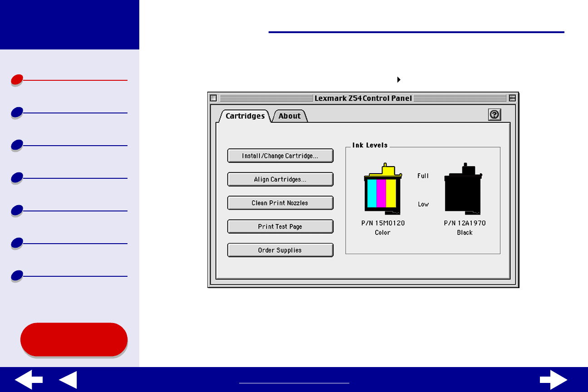
Task: Click Install/Change Cartridge button
Action: coord(280,156)
